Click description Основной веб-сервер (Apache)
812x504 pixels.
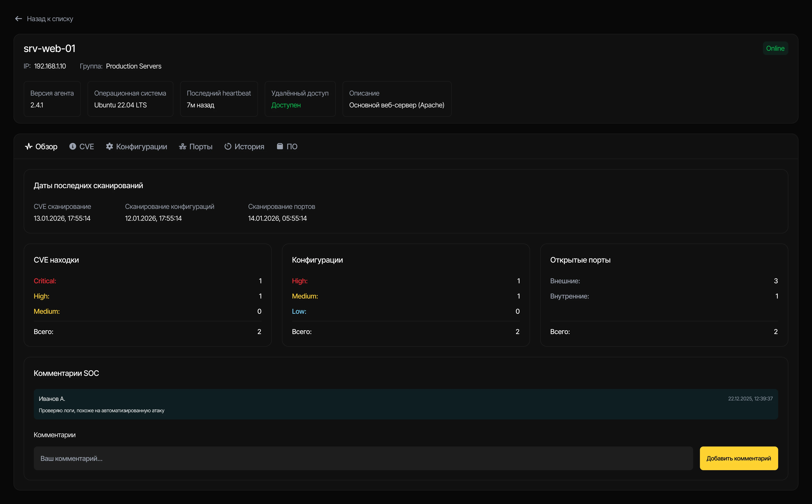point(397,105)
